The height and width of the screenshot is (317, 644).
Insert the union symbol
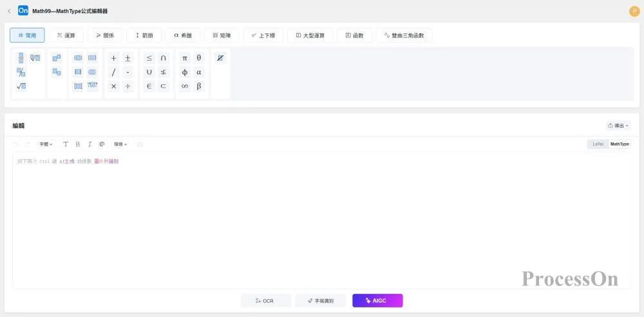[x=149, y=72]
